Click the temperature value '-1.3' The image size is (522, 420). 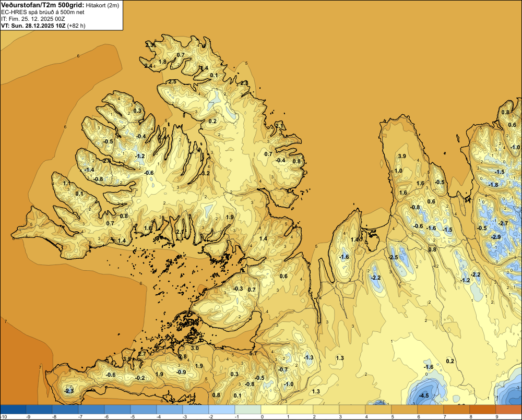click(x=309, y=357)
